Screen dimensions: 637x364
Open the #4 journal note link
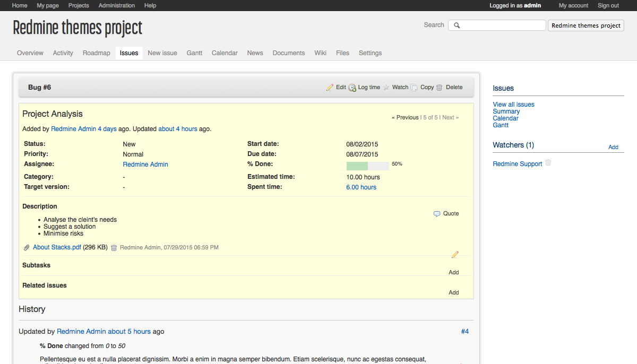pos(465,332)
